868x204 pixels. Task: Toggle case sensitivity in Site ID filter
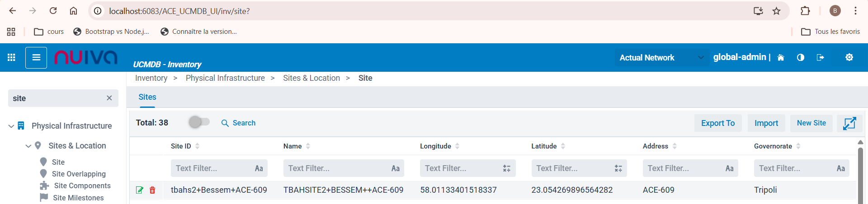[x=259, y=168]
